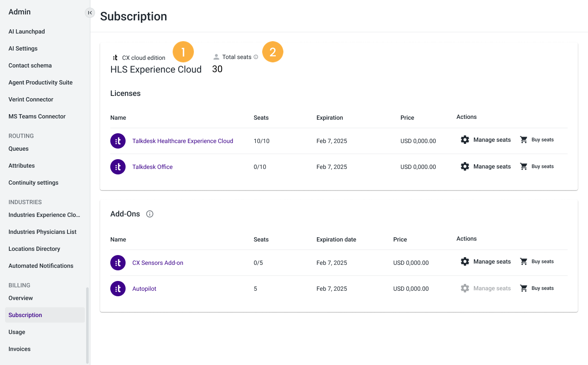The height and width of the screenshot is (365, 588).
Task: Select Verint Connector in sidebar
Action: [31, 99]
